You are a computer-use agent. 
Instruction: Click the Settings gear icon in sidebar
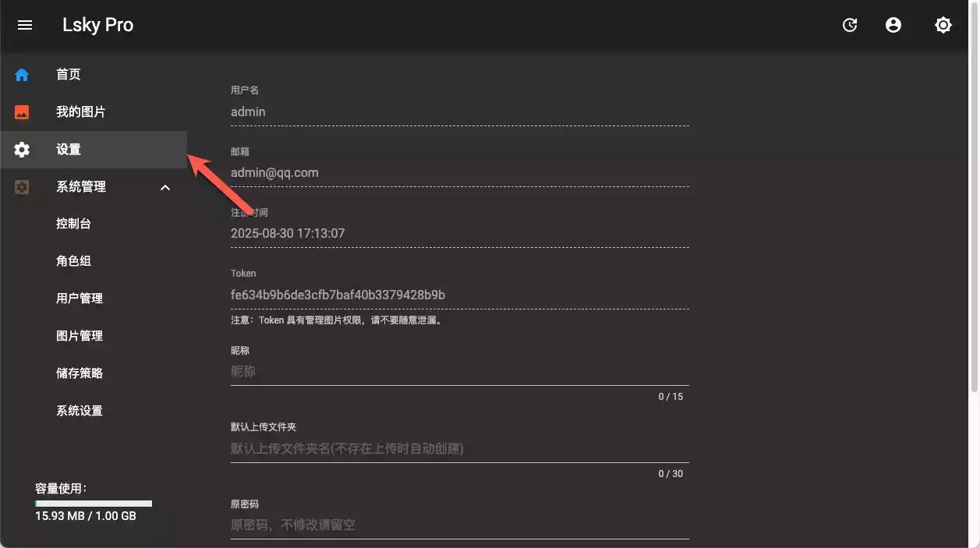coord(22,150)
